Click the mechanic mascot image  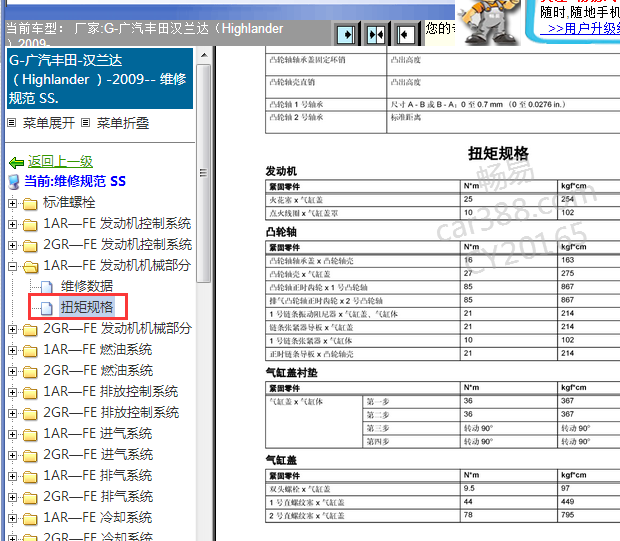click(489, 22)
